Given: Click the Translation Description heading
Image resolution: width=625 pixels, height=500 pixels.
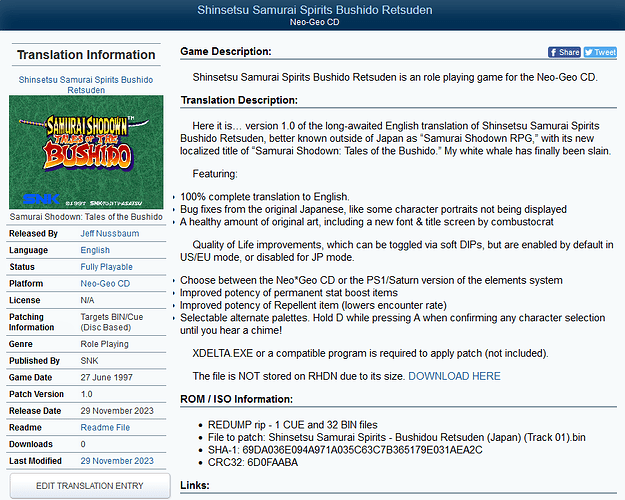Looking at the screenshot, I should point(239,100).
